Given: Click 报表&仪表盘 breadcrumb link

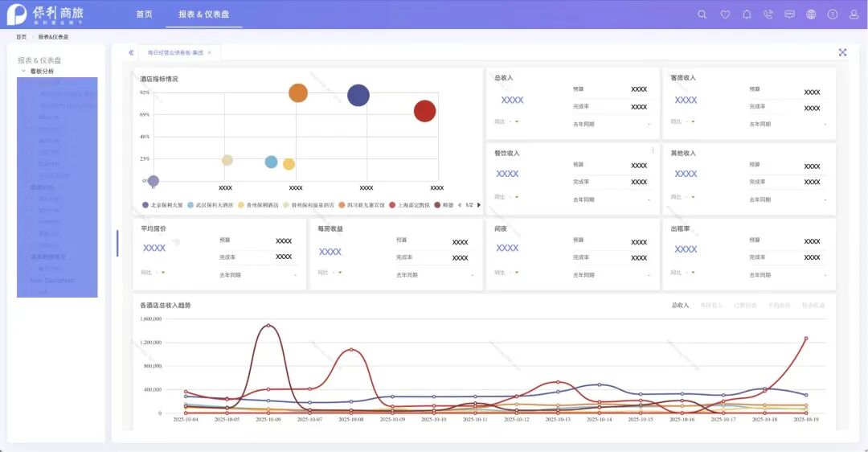Looking at the screenshot, I should point(53,37).
